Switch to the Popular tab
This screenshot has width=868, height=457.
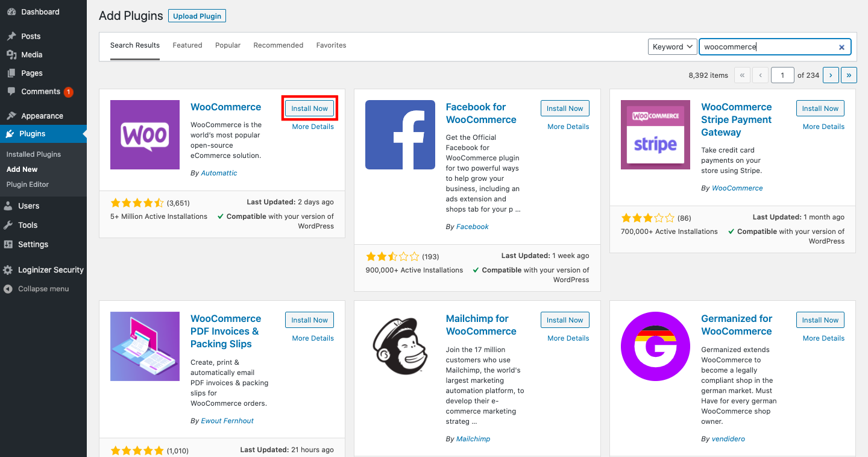(228, 45)
